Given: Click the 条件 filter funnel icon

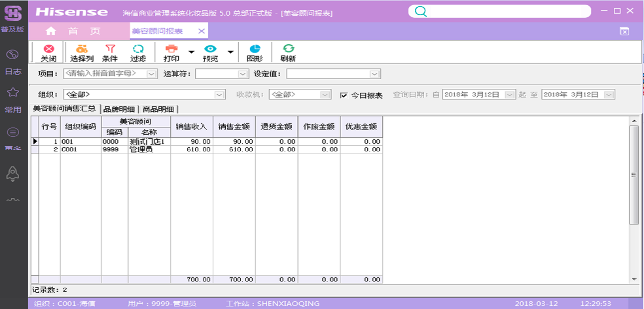Looking at the screenshot, I should coord(110,49).
